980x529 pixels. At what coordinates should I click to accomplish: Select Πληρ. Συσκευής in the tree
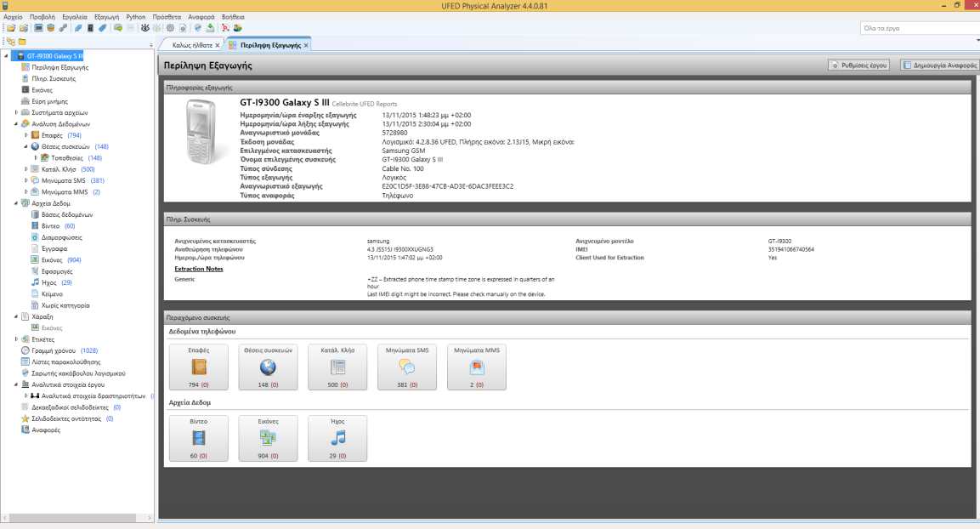54,78
